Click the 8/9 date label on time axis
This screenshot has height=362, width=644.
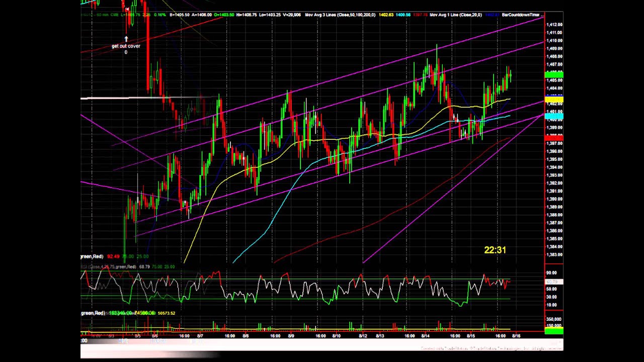pyautogui.click(x=291, y=336)
